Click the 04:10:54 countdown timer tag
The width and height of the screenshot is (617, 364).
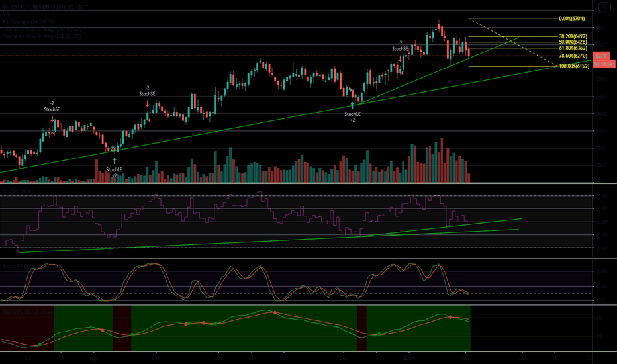603,64
